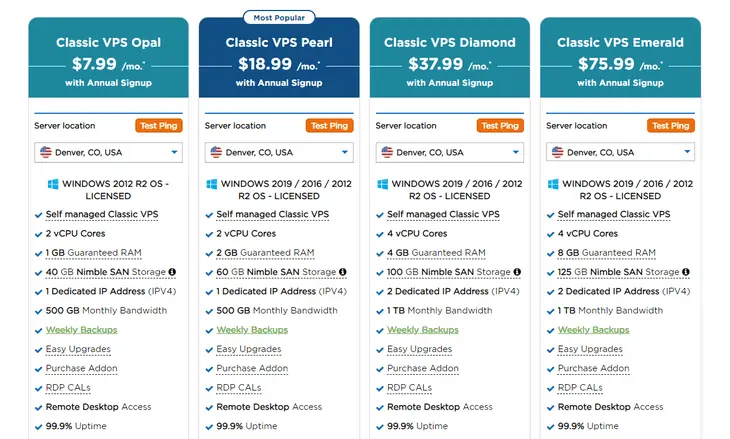Click Easy Upgrades under the Pearl plan
The image size is (730, 439).
click(249, 349)
